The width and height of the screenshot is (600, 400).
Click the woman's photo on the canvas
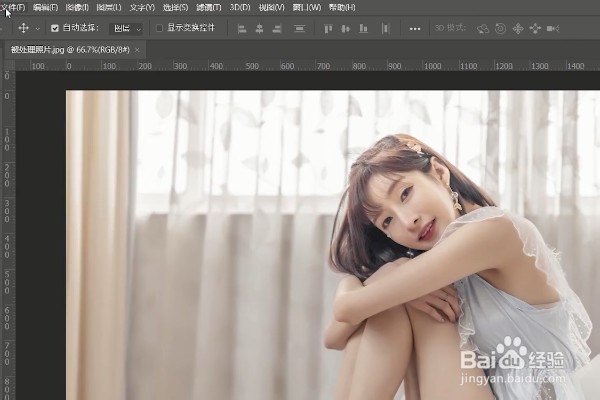tap(333, 245)
